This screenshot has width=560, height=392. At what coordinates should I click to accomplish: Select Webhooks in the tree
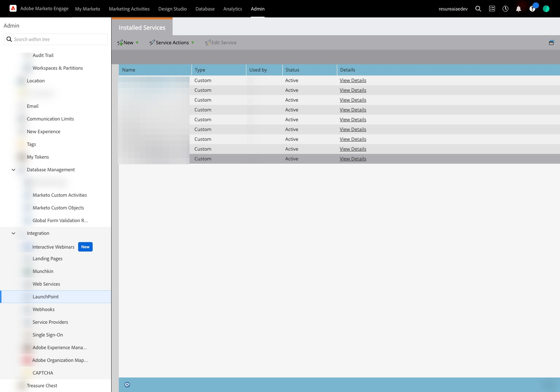click(x=44, y=309)
